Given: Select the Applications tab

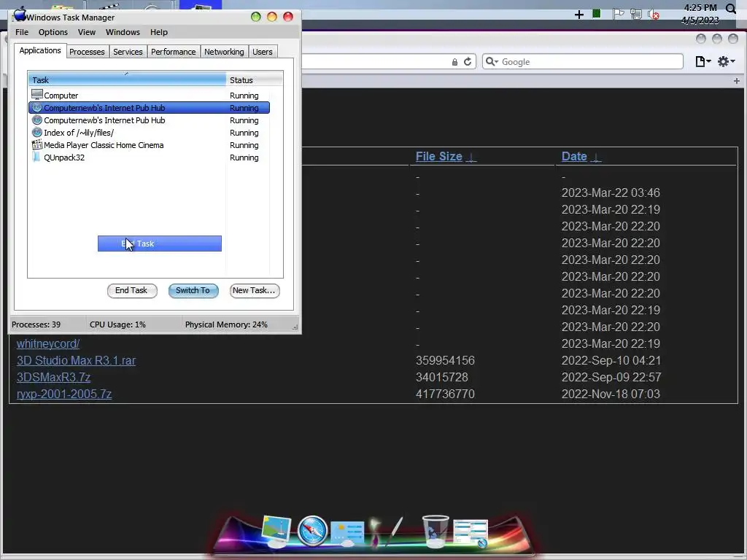Looking at the screenshot, I should click(x=40, y=50).
